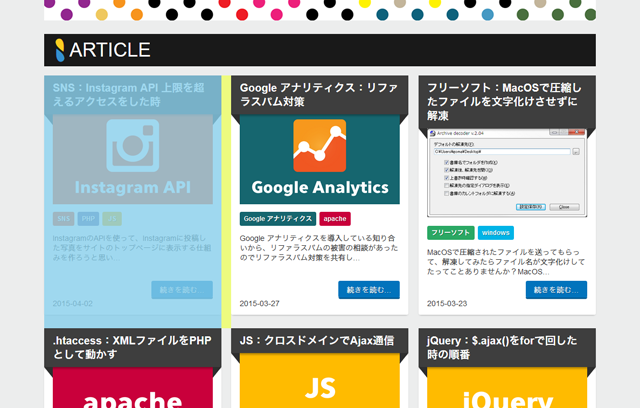
Task: Click the Google アナリティクス tag
Action: pyautogui.click(x=278, y=218)
